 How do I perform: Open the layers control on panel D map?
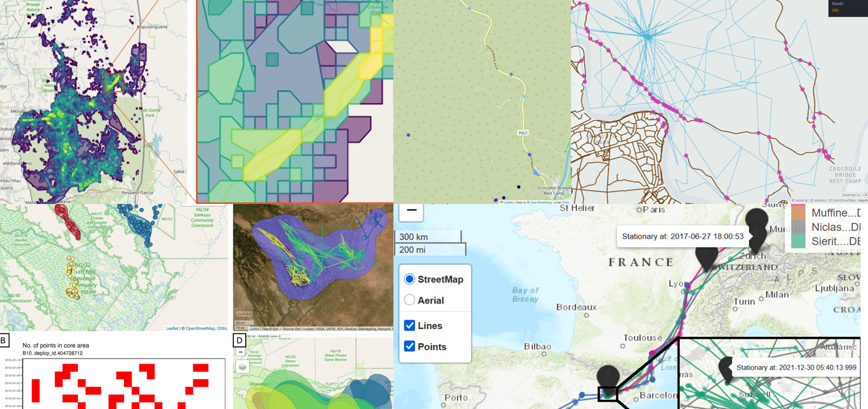tap(242, 366)
